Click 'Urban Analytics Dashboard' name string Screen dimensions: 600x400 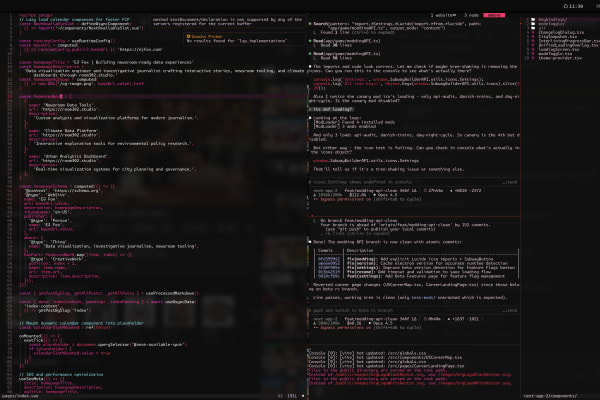click(x=74, y=156)
